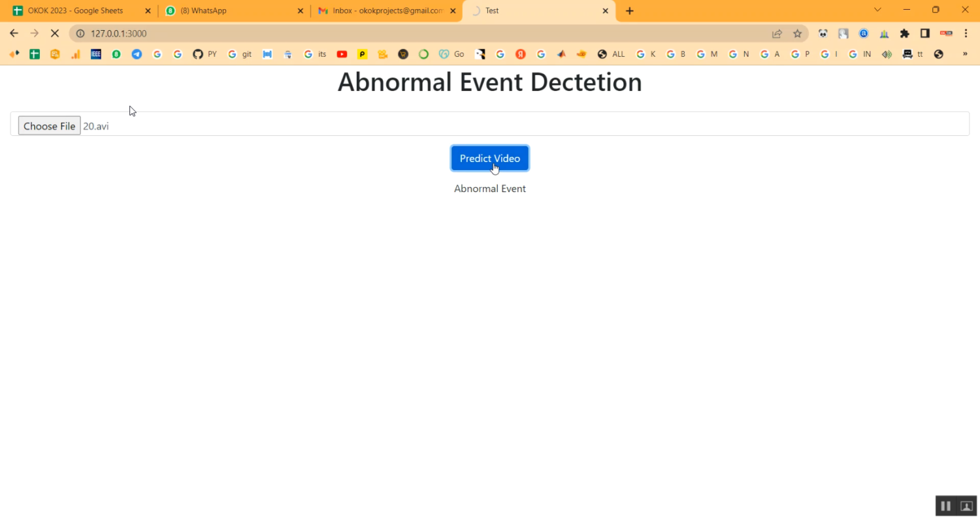Show more bookmarks via the overflow chevron
The image size is (980, 519).
tap(966, 54)
